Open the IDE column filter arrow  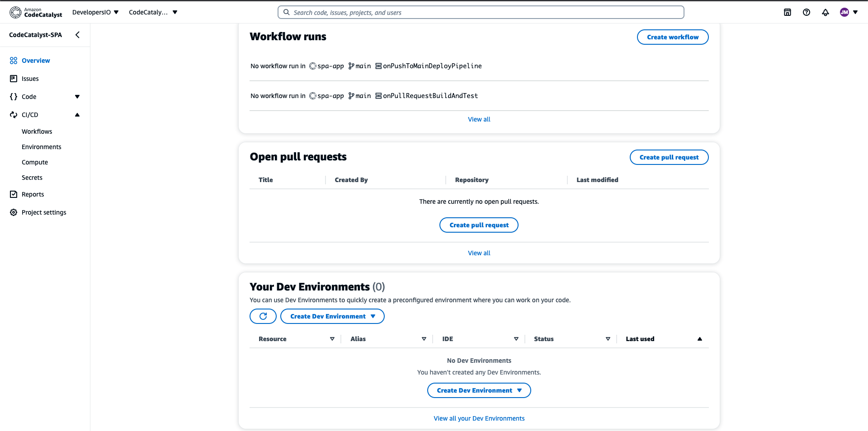pos(516,339)
